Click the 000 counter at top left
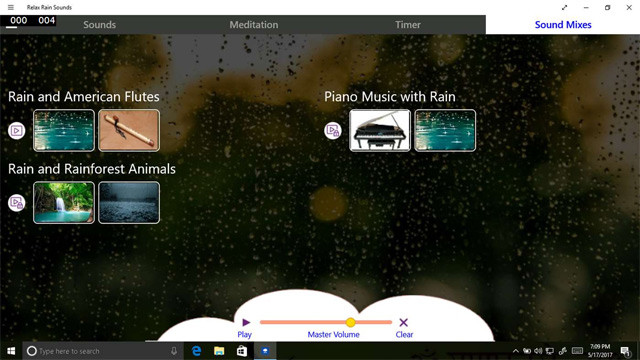This screenshot has width=640, height=360. pos(19,20)
